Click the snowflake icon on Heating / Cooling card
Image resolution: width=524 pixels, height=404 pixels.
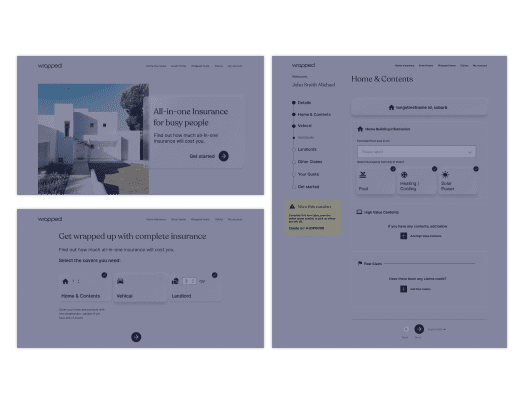pos(404,175)
